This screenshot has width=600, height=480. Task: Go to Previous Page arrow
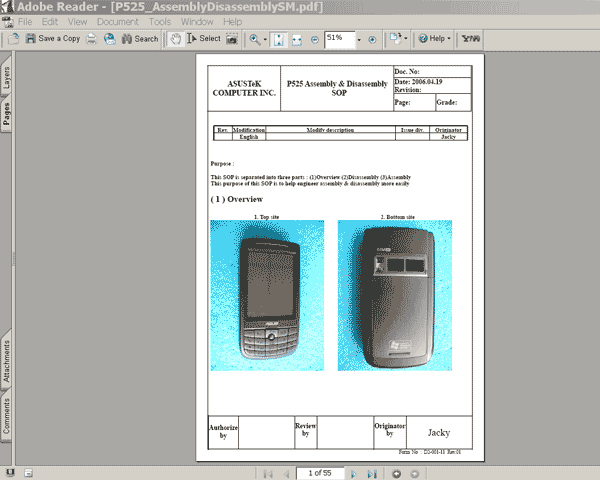point(287,474)
